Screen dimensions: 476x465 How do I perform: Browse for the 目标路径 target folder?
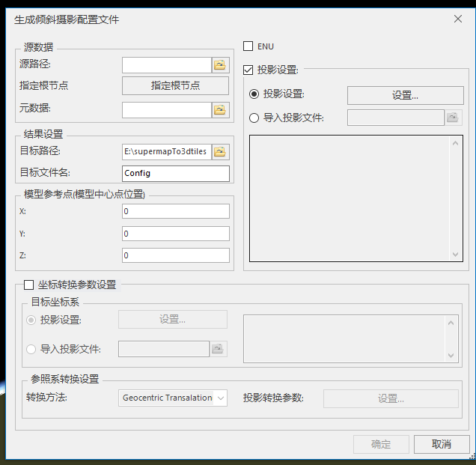pos(220,151)
